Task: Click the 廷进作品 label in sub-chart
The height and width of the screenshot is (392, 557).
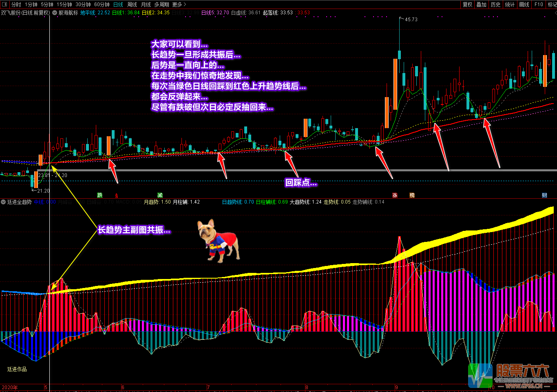Action: (x=17, y=369)
